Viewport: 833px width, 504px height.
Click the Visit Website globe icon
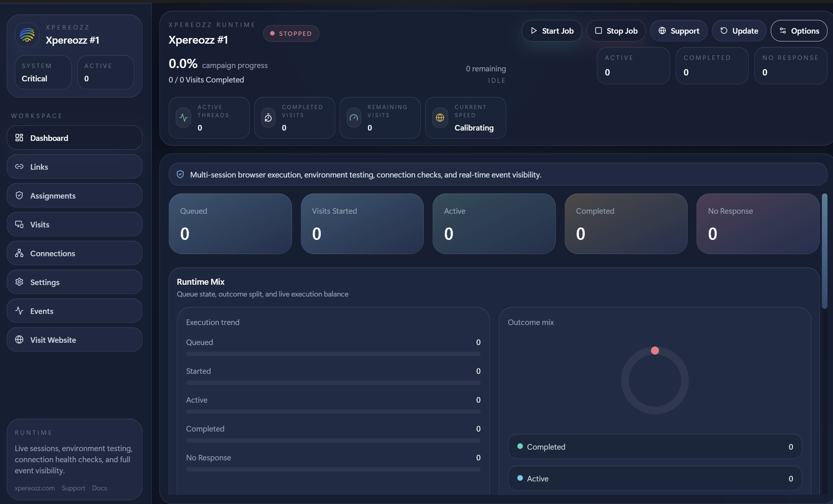point(19,339)
